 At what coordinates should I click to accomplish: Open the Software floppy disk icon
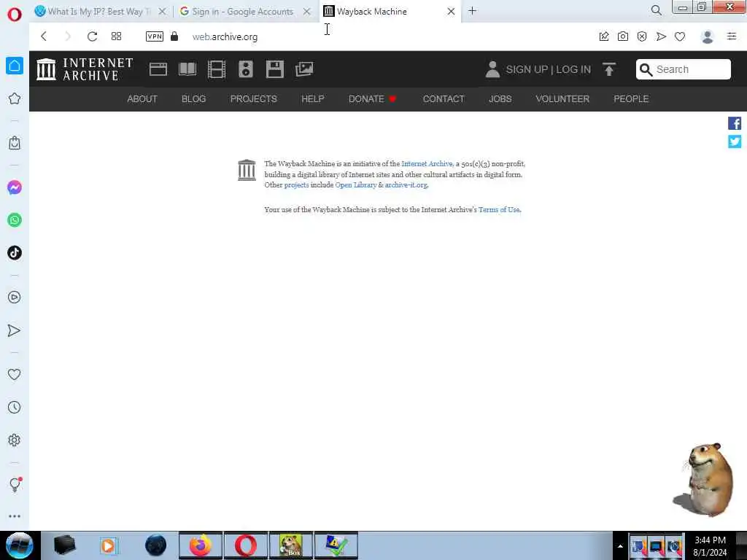click(x=275, y=69)
